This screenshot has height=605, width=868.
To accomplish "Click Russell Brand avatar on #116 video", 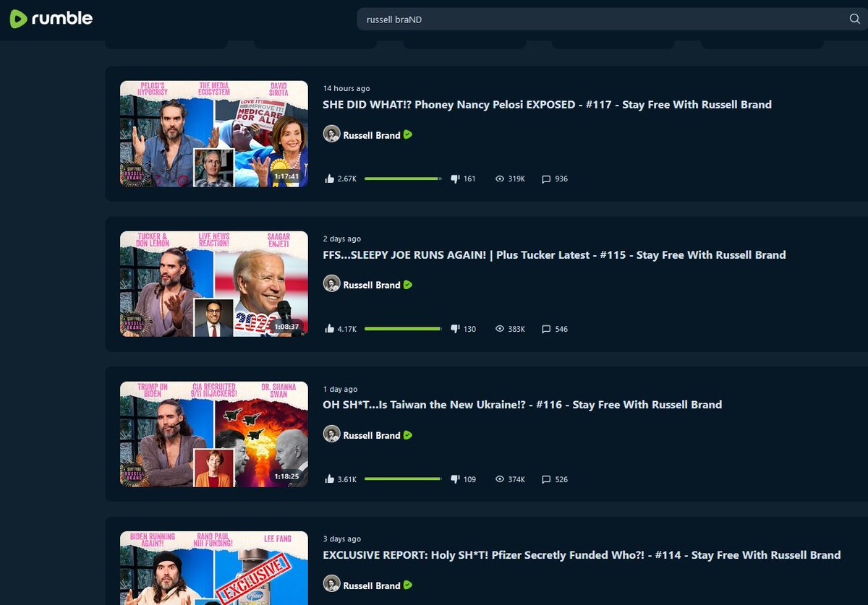I will pos(331,434).
